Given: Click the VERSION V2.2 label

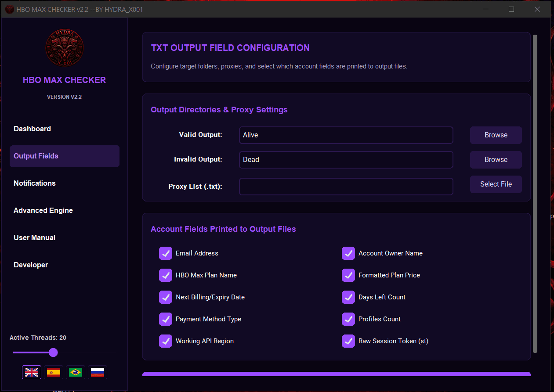Looking at the screenshot, I should click(x=65, y=97).
